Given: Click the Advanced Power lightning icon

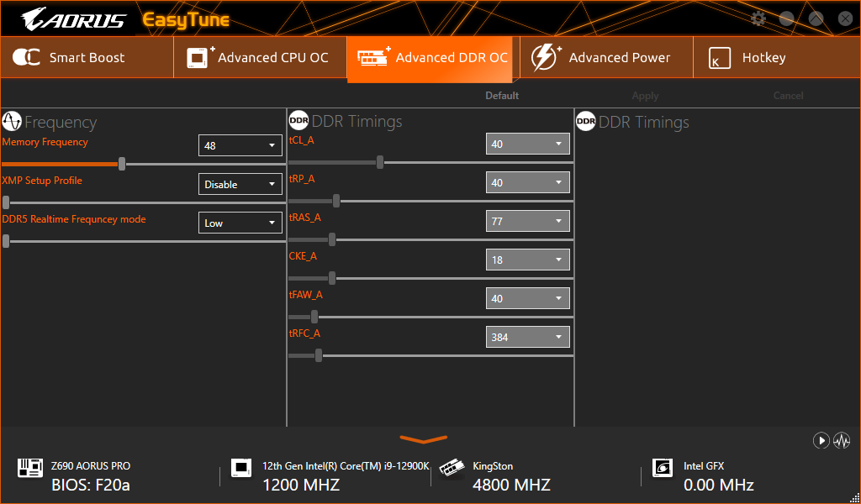Looking at the screenshot, I should pyautogui.click(x=546, y=57).
